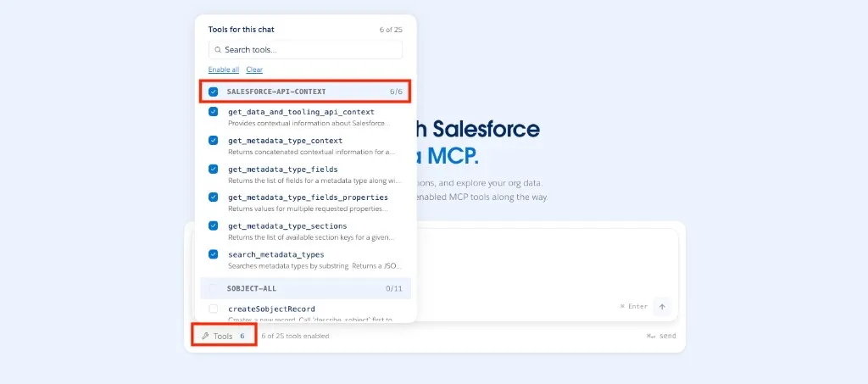The image size is (868, 384).
Task: Click the get_metadata_type_fields_properties tool name
Action: click(x=308, y=198)
